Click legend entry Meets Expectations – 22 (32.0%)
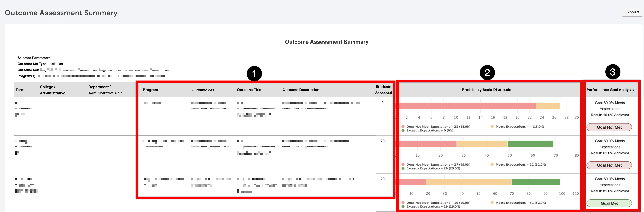 [x=518, y=165]
